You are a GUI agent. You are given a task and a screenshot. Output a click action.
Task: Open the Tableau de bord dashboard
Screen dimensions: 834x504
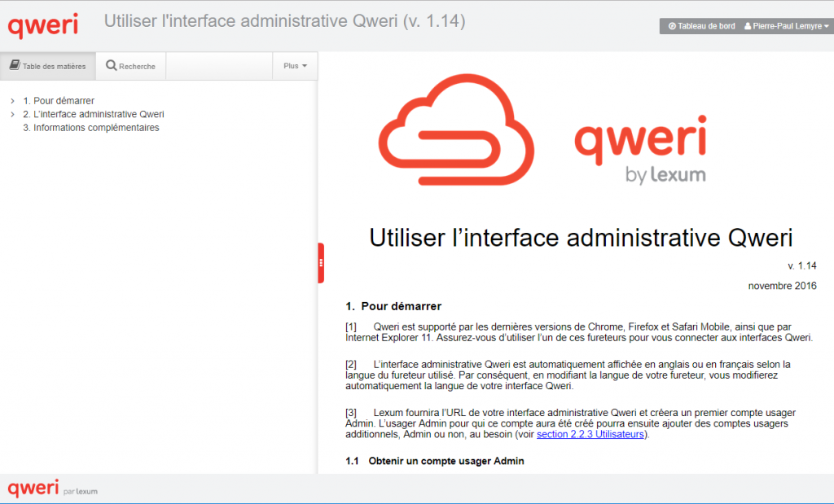coord(700,26)
